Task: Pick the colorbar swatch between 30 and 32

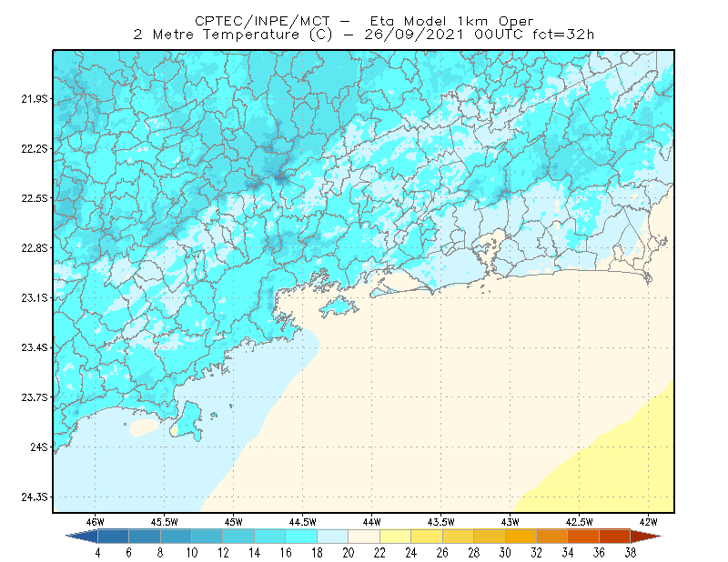Action: [521, 537]
